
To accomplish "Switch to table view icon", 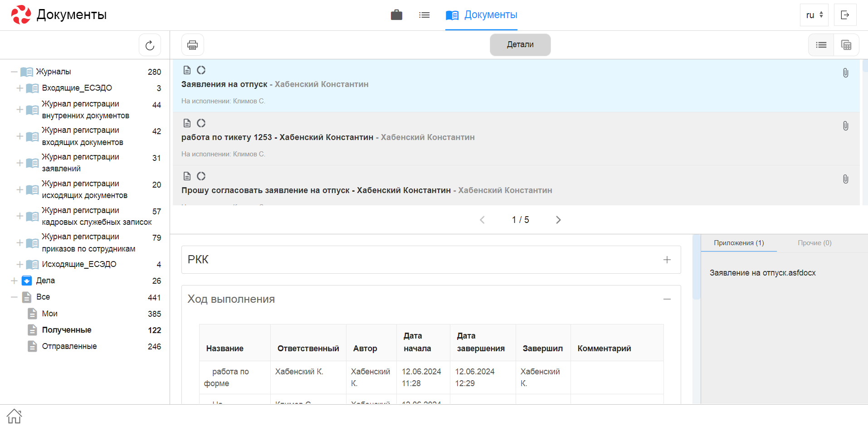I will point(846,45).
